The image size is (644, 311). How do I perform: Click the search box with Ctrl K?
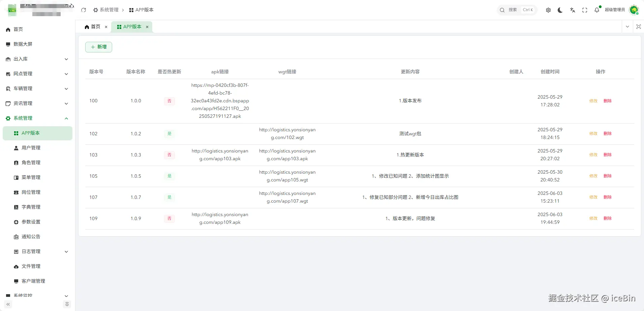pos(517,10)
